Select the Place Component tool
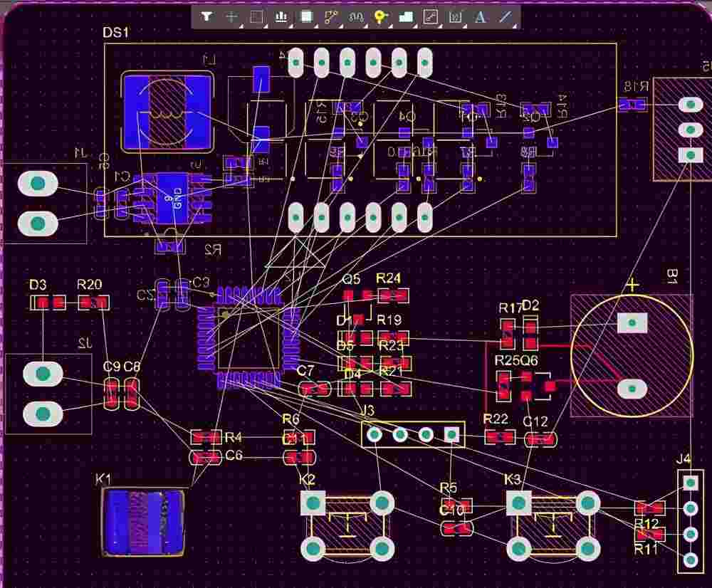The image size is (712, 588). [x=306, y=17]
